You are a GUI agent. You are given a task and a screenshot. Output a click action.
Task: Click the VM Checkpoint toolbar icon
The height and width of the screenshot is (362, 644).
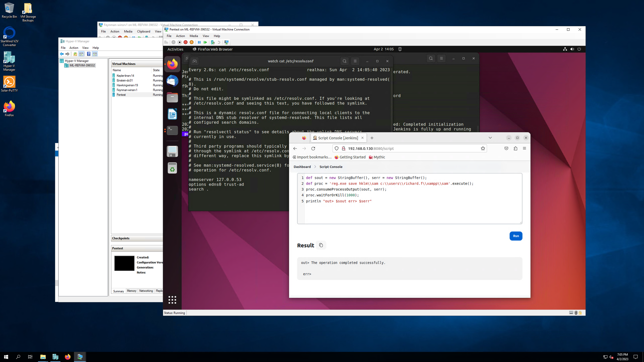click(x=213, y=42)
